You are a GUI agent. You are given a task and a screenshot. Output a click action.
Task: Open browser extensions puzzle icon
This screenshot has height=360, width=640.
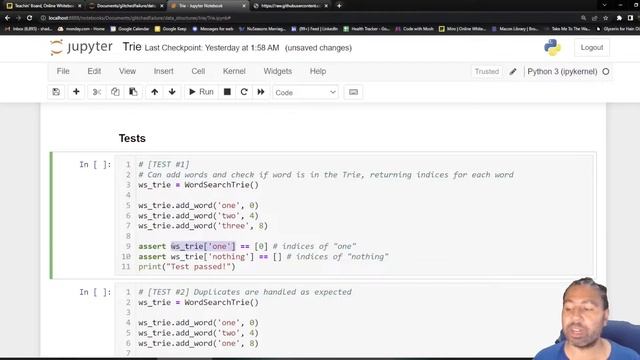(619, 18)
